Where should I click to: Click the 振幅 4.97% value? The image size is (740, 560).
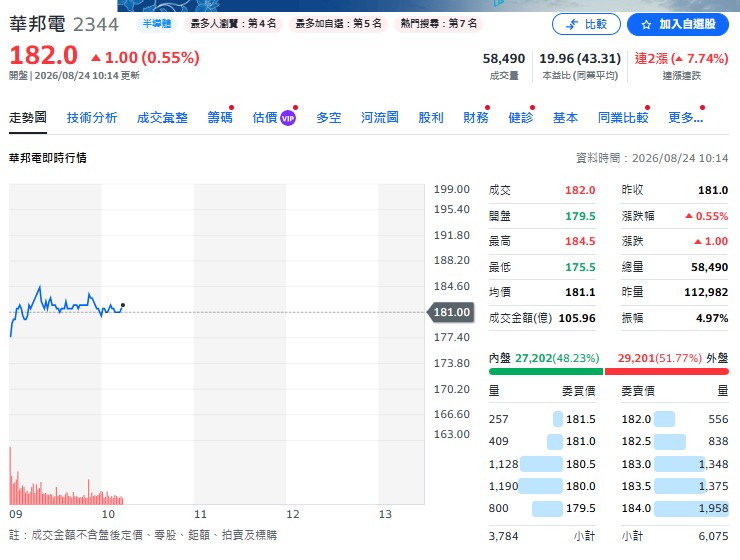tap(712, 318)
